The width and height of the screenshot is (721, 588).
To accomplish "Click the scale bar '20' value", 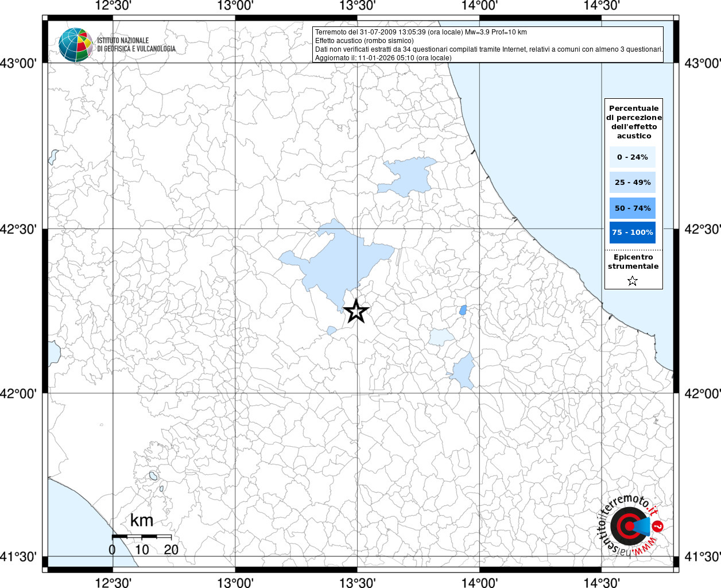I will tap(171, 550).
